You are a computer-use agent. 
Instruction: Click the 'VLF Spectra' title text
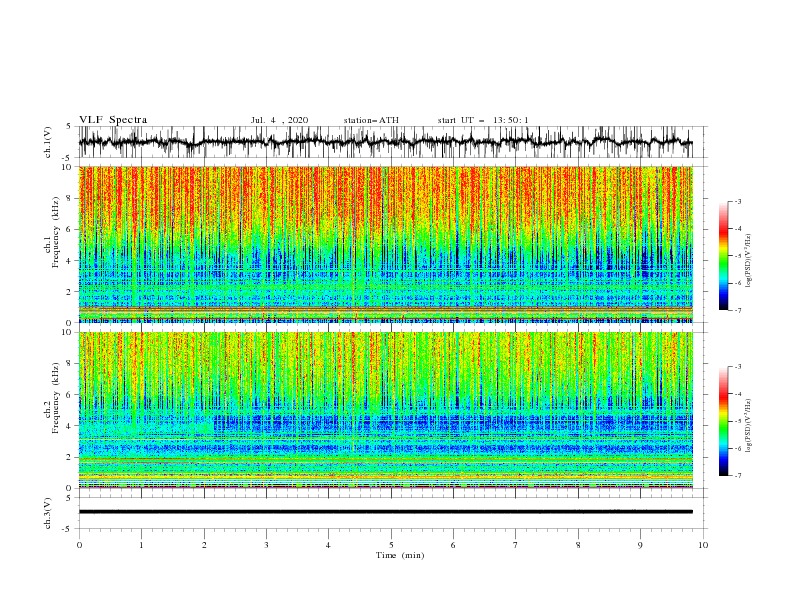113,120
